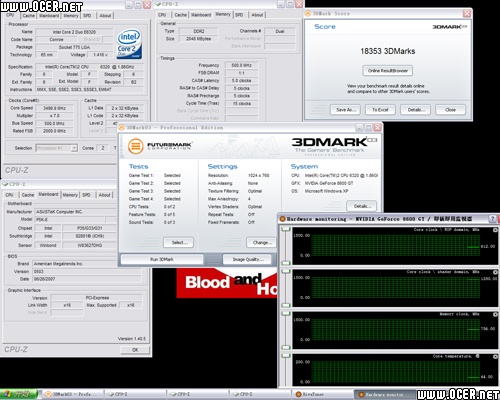Click the Futuremark orange logo icon
Viewport: 500px width, 400px height.
[135, 146]
